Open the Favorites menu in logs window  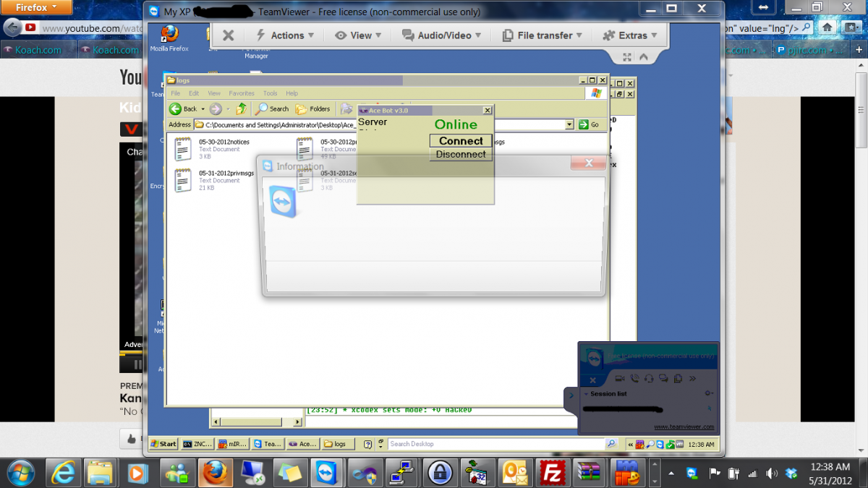242,93
